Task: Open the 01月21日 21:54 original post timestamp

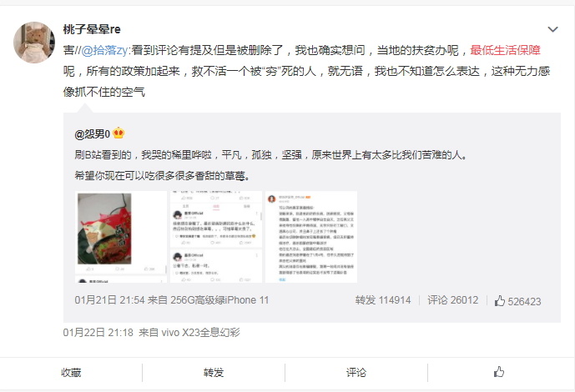Action: [x=109, y=300]
